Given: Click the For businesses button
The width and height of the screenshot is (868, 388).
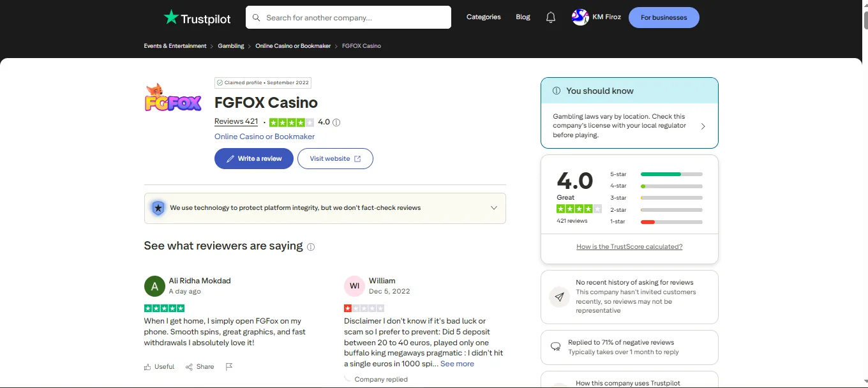Looking at the screenshot, I should (664, 18).
